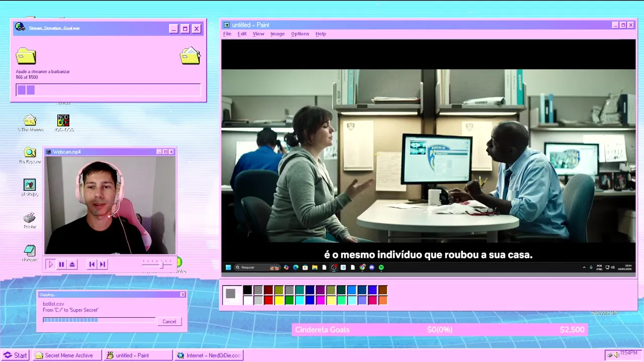This screenshot has height=362, width=644.
Task: Click the Edge browser icon in video taskbar
Action: [296, 267]
